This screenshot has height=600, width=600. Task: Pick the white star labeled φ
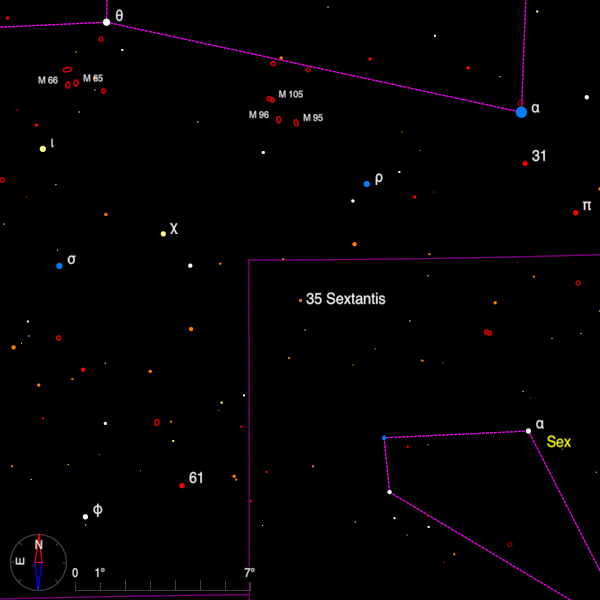tap(85, 517)
